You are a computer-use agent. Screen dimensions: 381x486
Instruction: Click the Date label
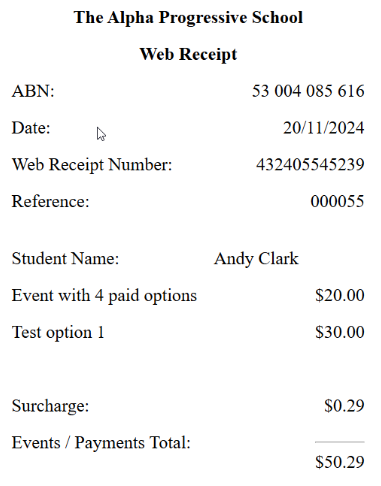[31, 128]
